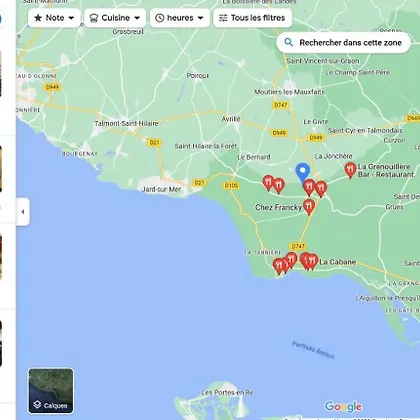This screenshot has height=420, width=420.
Task: Click the Talmont-Saint-Hilaire map label
Action: click(126, 123)
